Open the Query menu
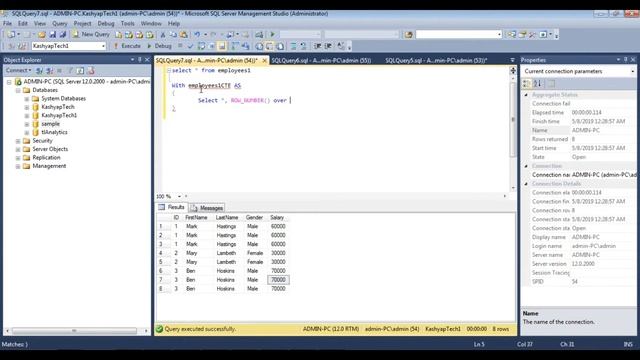Viewport: 640px width, 360px height. 60,24
